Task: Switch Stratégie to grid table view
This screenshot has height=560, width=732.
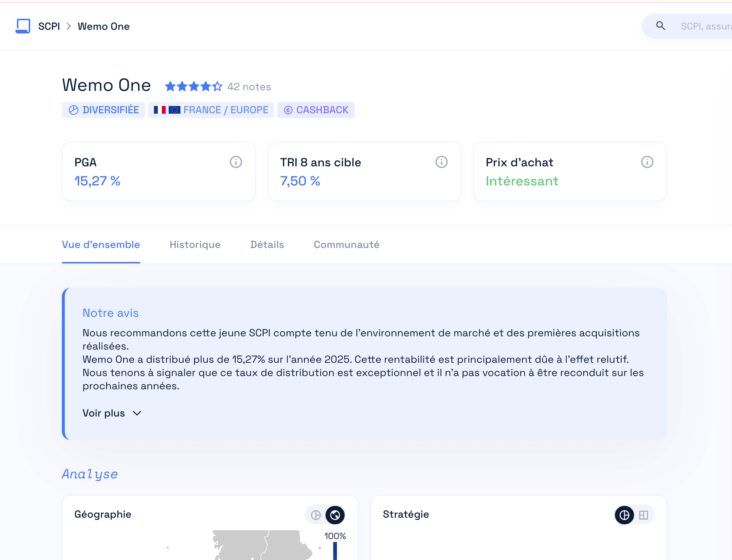Action: (x=644, y=515)
